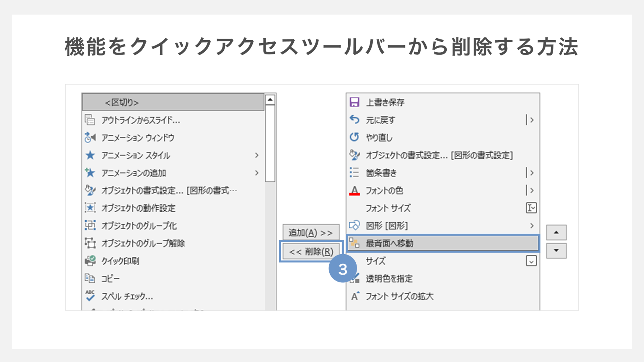Screen dimensions: 644x362
Task: Click the send to back (最背面へ移動) icon
Action: pos(354,243)
